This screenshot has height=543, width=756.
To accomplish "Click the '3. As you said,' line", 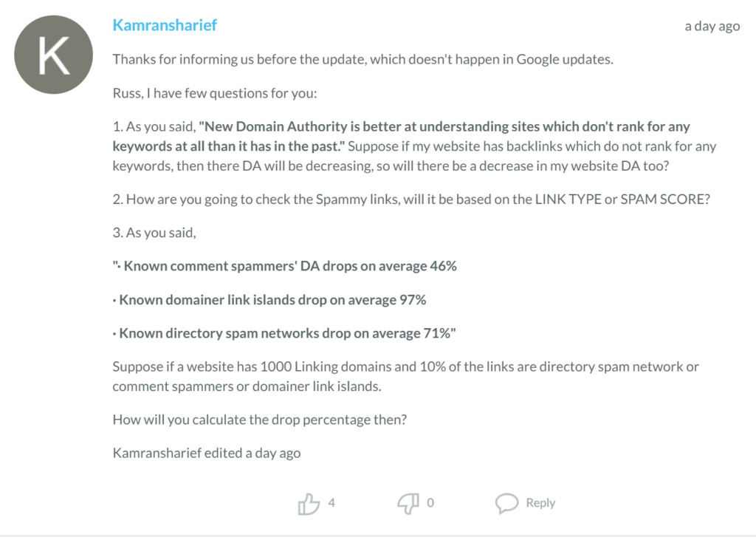I will pyautogui.click(x=154, y=233).
